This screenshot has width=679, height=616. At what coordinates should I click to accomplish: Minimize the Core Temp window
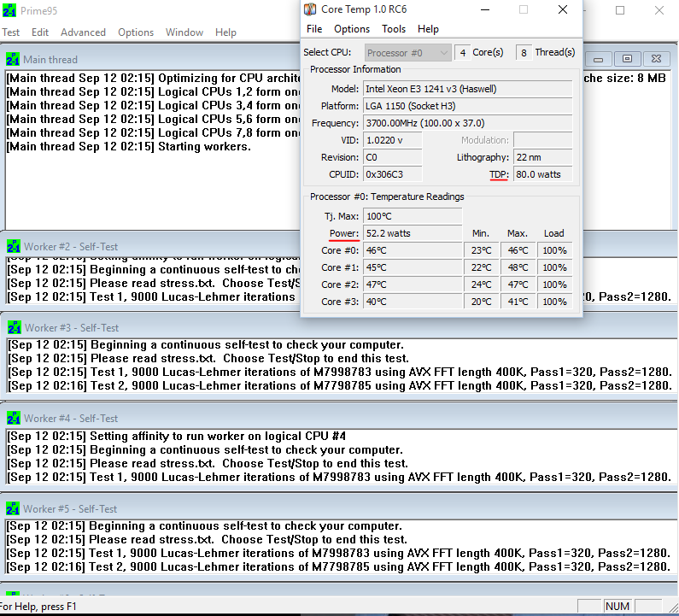click(485, 9)
